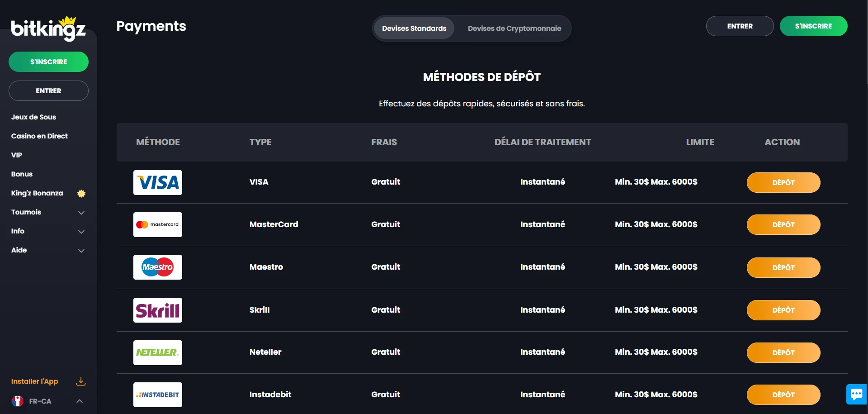Click the top-right ENTRER button

(740, 26)
